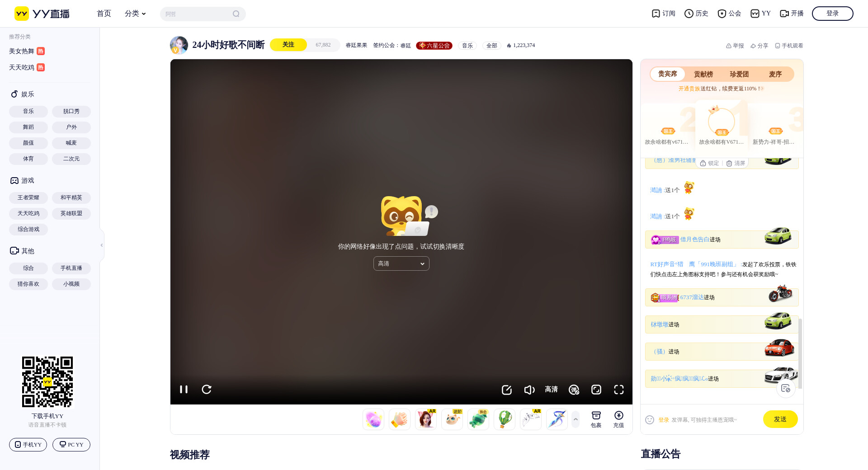
Task: Select the AR girl portrait gift
Action: tap(426, 419)
